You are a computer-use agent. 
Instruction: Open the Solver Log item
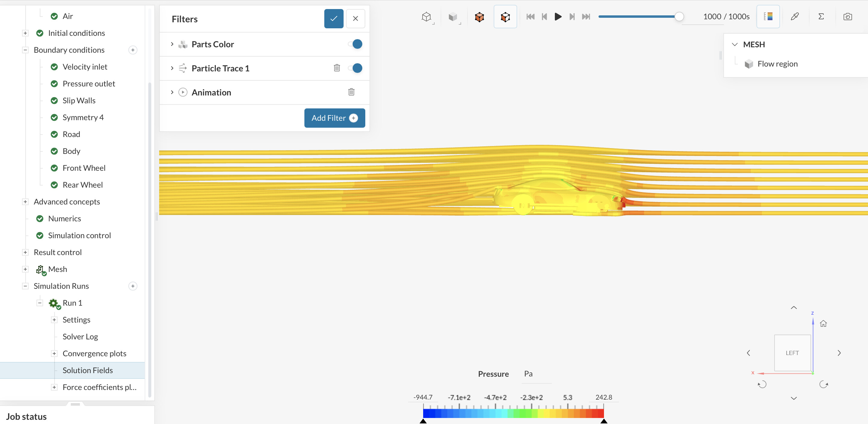click(x=80, y=336)
